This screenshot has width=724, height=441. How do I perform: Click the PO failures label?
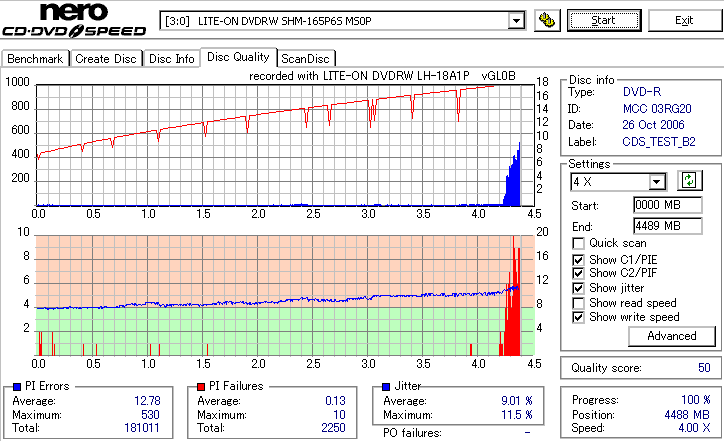[x=412, y=433]
